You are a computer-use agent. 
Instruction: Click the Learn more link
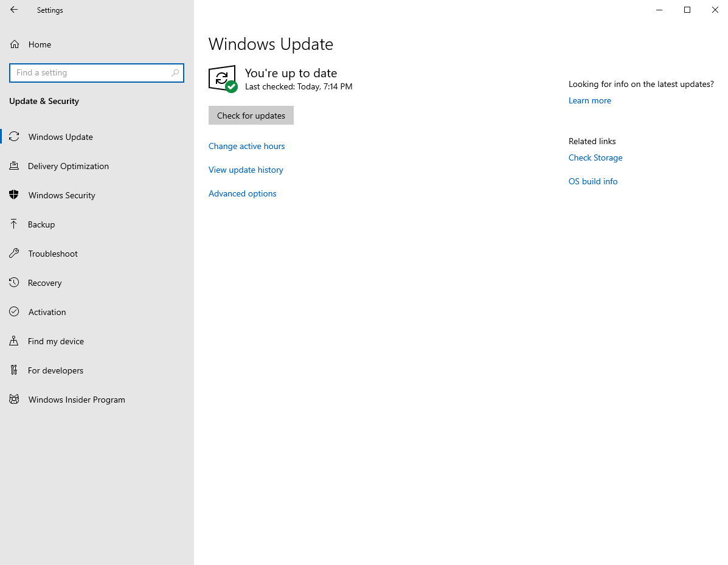coord(590,101)
